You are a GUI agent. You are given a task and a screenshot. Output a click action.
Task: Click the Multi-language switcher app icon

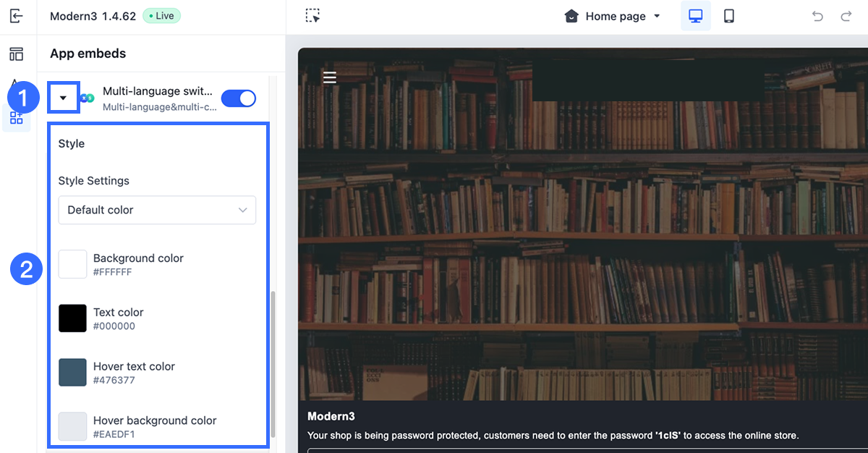pyautogui.click(x=88, y=98)
